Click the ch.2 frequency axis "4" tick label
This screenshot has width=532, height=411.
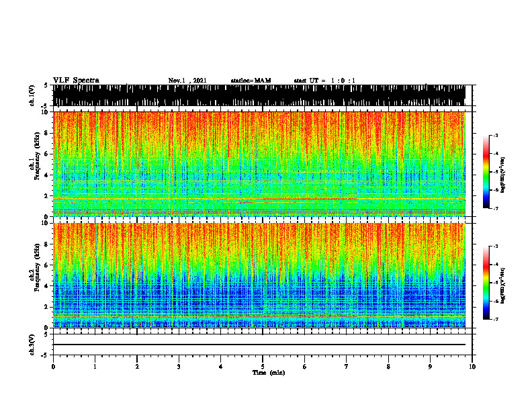point(47,286)
